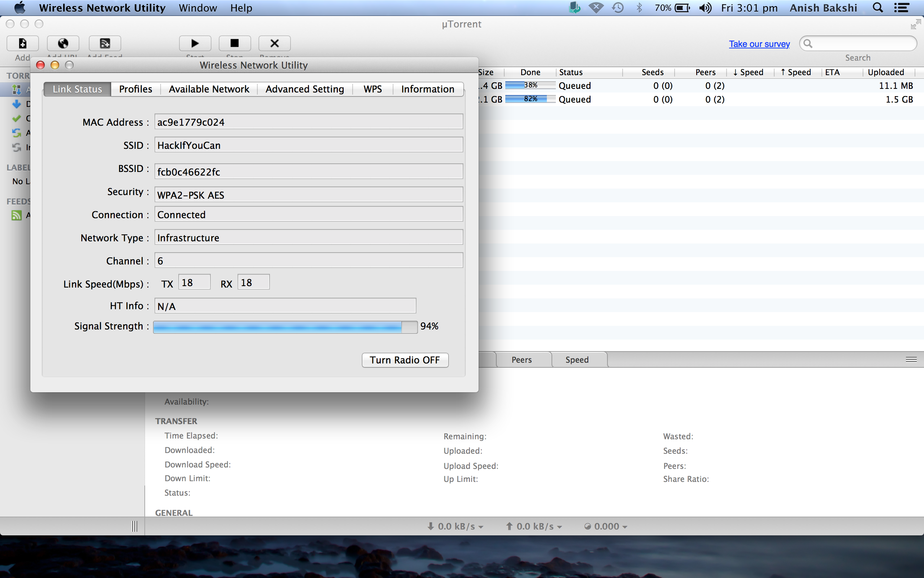Image resolution: width=924 pixels, height=578 pixels.
Task: Click the Time Machine menu bar icon
Action: click(618, 8)
